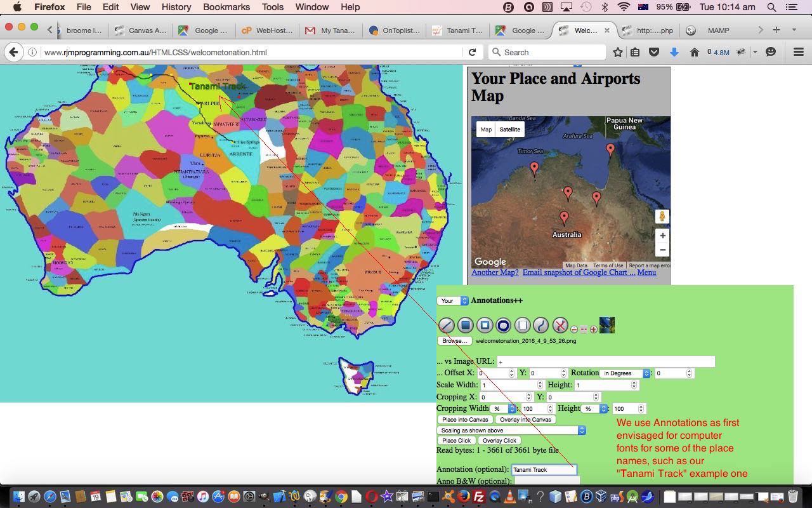The width and height of the screenshot is (812, 508).
Task: Click the red minus circle icon
Action: 574,330
